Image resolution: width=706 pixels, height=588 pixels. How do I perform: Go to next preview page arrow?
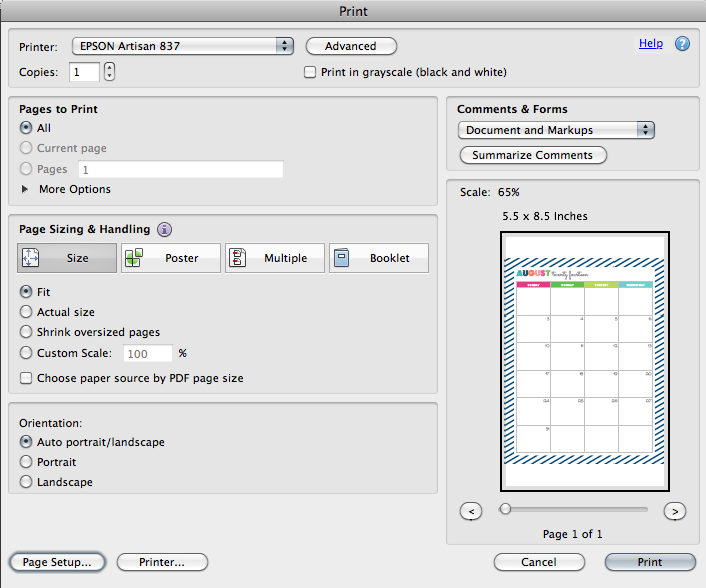pyautogui.click(x=675, y=511)
